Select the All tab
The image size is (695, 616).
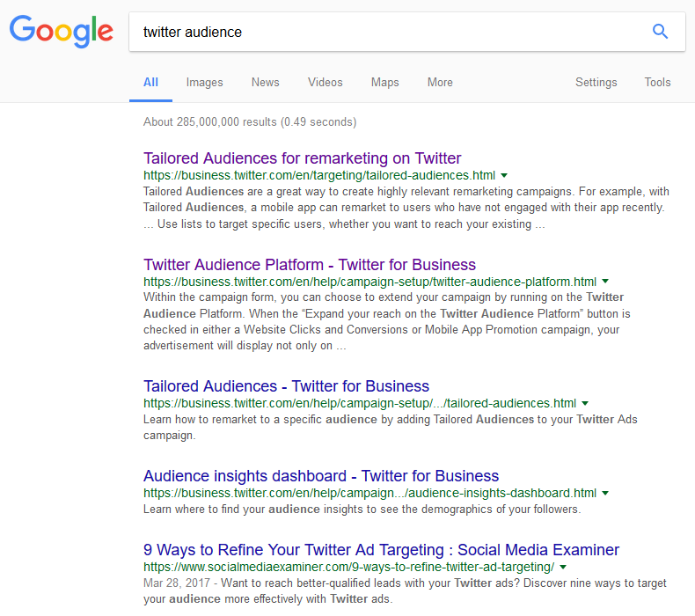point(150,83)
